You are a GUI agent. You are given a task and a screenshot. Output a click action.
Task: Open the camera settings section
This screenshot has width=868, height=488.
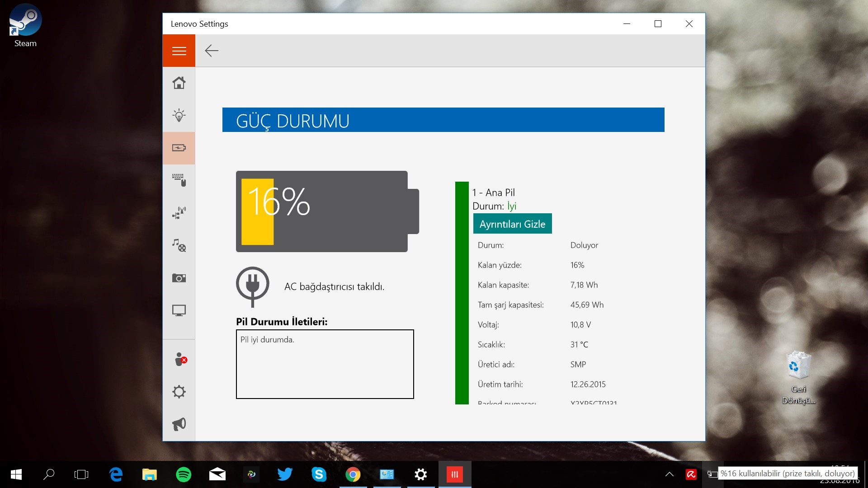(x=179, y=278)
